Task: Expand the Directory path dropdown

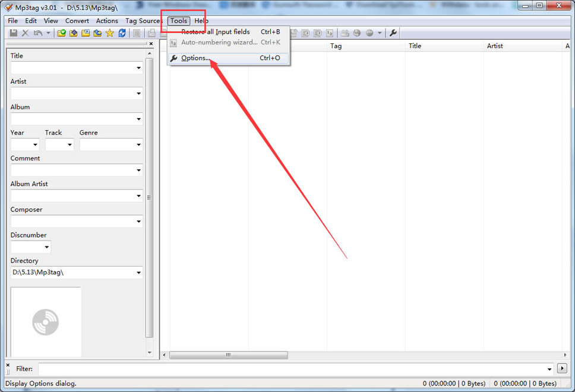Action: (x=138, y=273)
